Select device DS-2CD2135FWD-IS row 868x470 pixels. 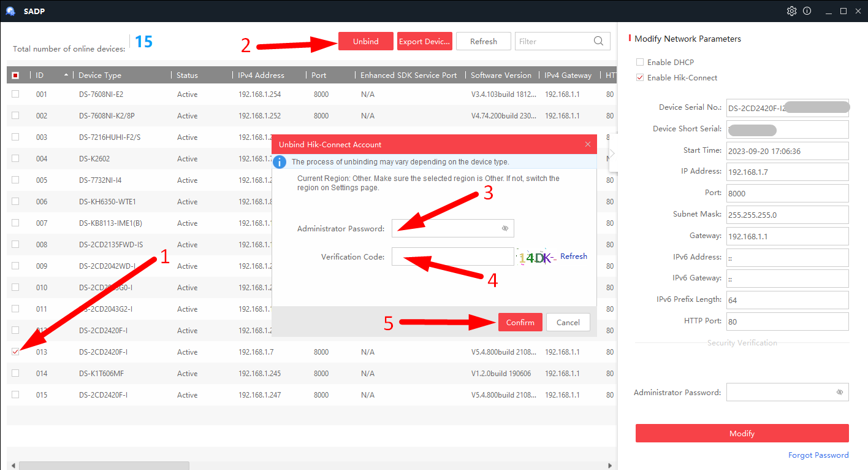pyautogui.click(x=139, y=244)
